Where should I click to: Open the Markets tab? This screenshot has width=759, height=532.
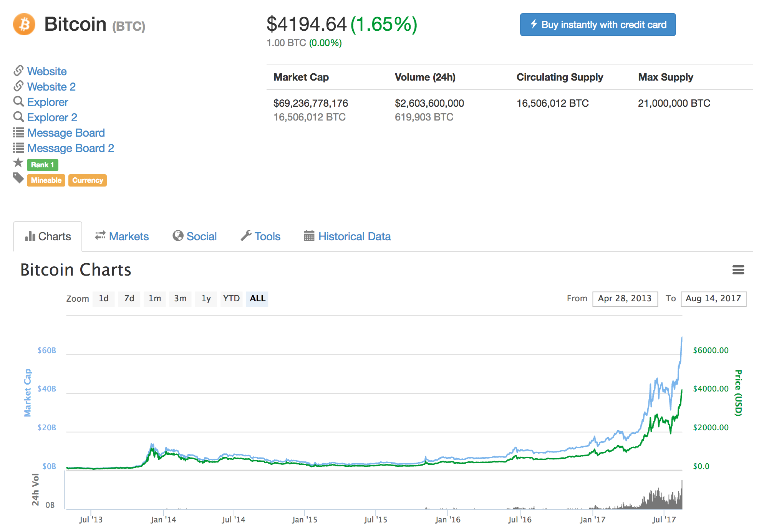tap(122, 236)
